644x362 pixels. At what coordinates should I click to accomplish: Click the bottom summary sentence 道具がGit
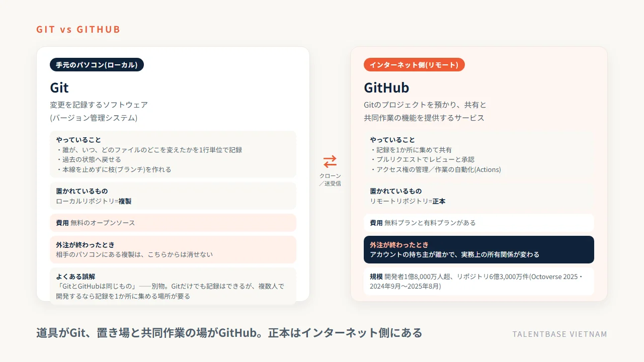click(x=229, y=333)
